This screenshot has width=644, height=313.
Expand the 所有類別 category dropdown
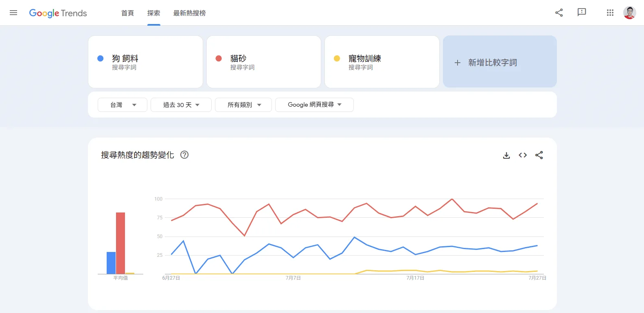coord(243,105)
